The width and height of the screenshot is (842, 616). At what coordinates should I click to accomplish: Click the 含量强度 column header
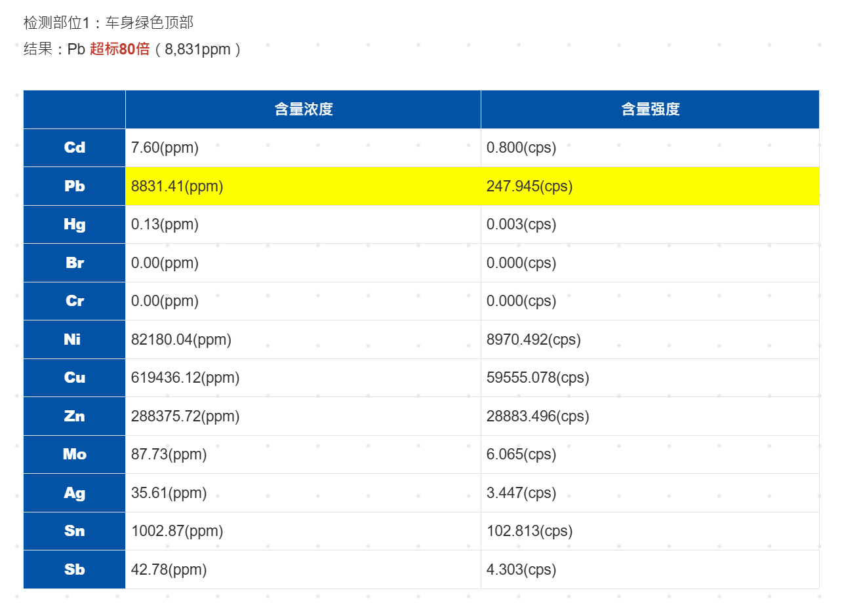pos(650,109)
